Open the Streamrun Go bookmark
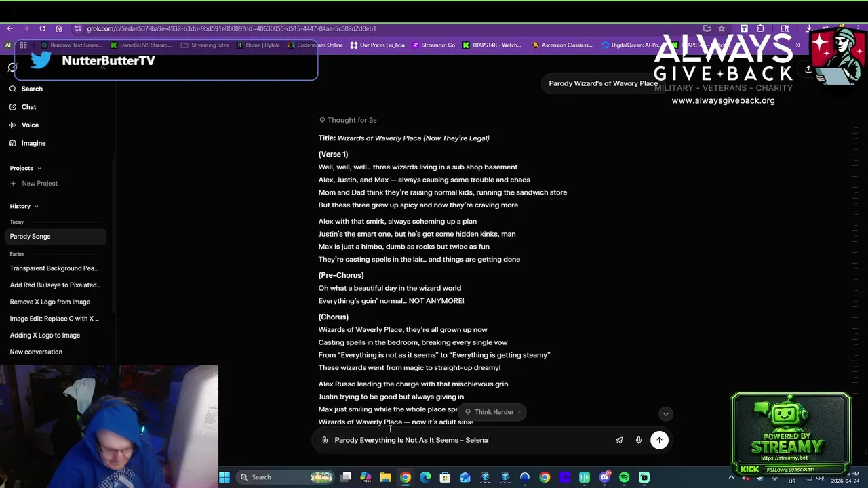Image resolution: width=868 pixels, height=488 pixels. (x=433, y=45)
